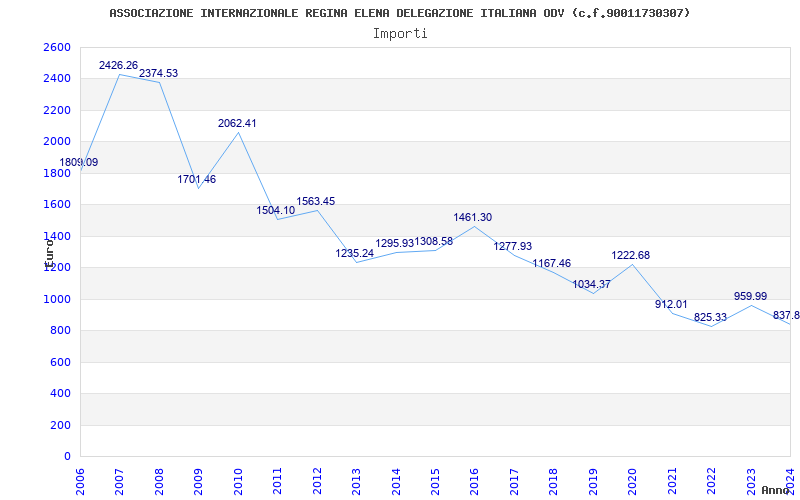
Task: Click the 1000 y-axis value
Action: click(x=57, y=299)
